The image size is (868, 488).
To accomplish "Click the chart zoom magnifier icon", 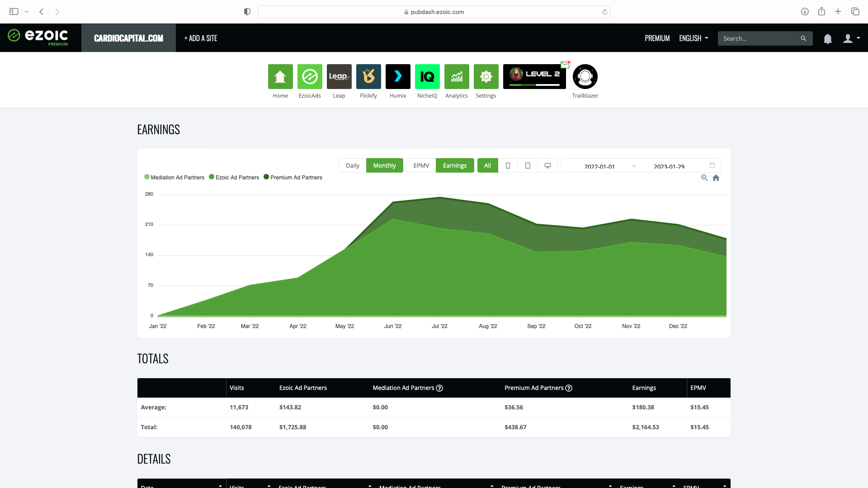I will (x=704, y=178).
